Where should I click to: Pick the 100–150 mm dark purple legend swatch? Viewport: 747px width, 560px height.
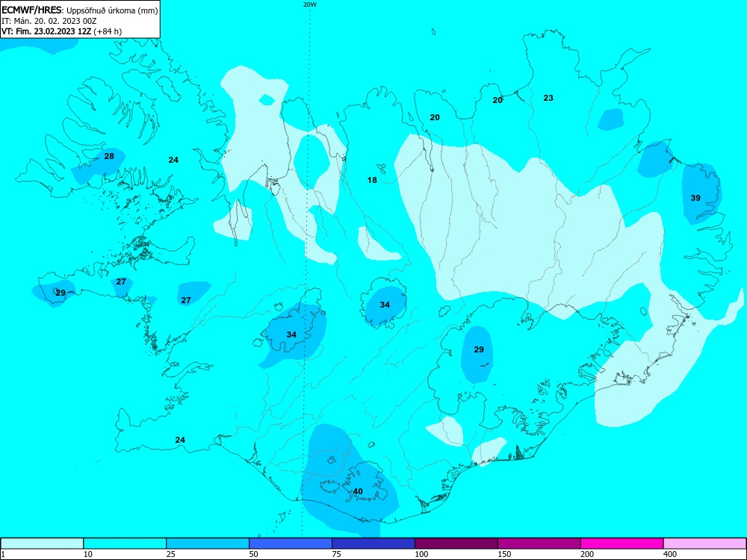coord(456,544)
